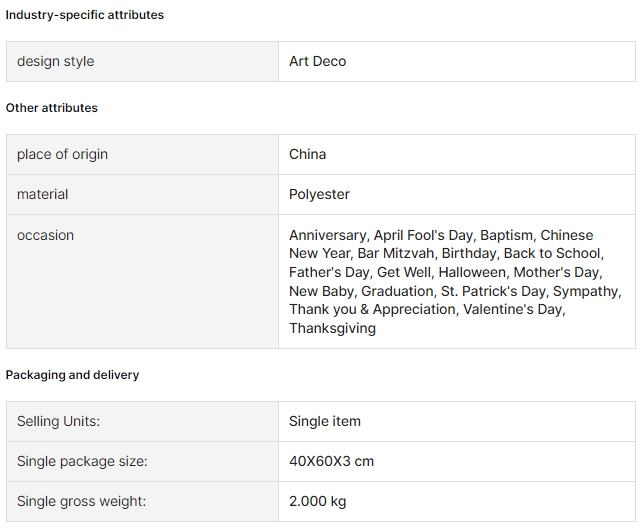This screenshot has height=529, width=642.
Task: Select the Single gross weight label
Action: coord(81,502)
